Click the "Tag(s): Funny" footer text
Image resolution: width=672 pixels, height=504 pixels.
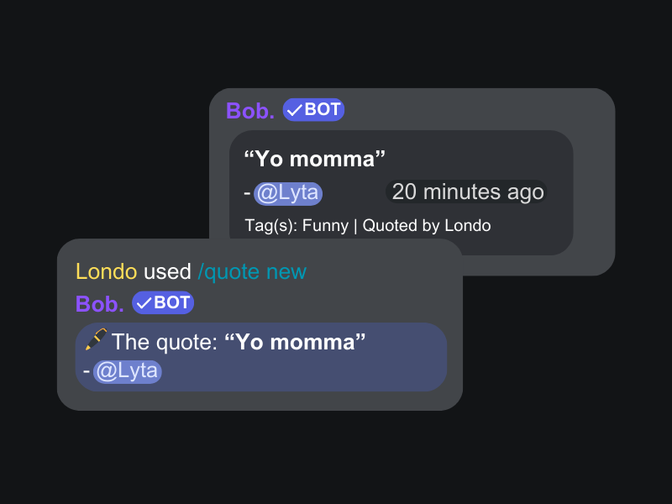(297, 225)
